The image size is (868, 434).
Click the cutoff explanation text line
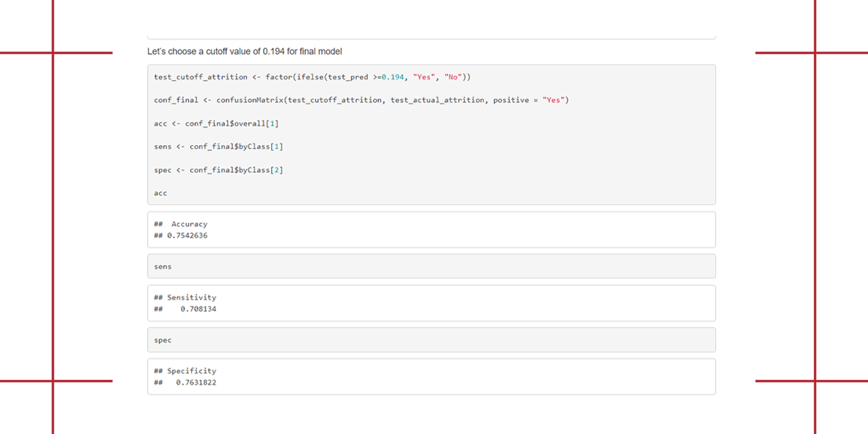pyautogui.click(x=245, y=51)
